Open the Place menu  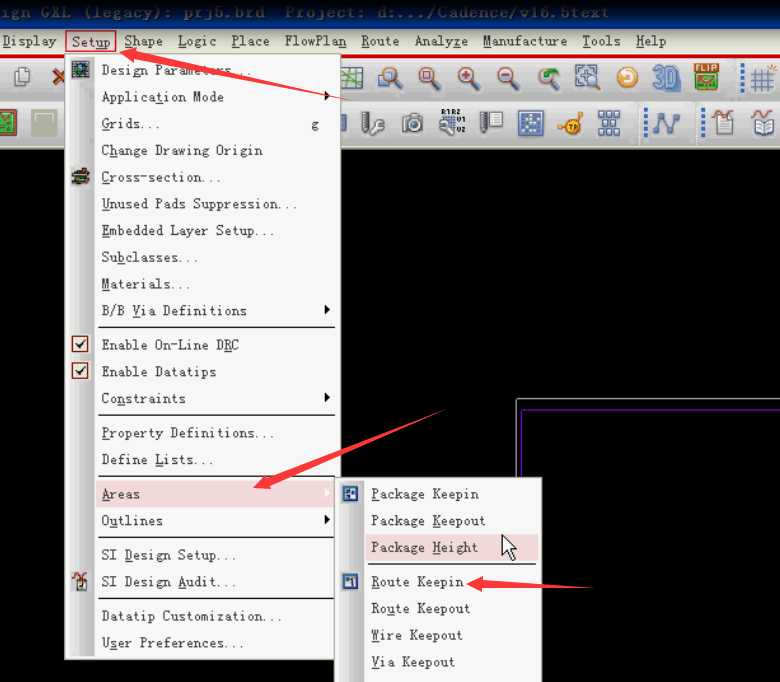pyautogui.click(x=250, y=41)
